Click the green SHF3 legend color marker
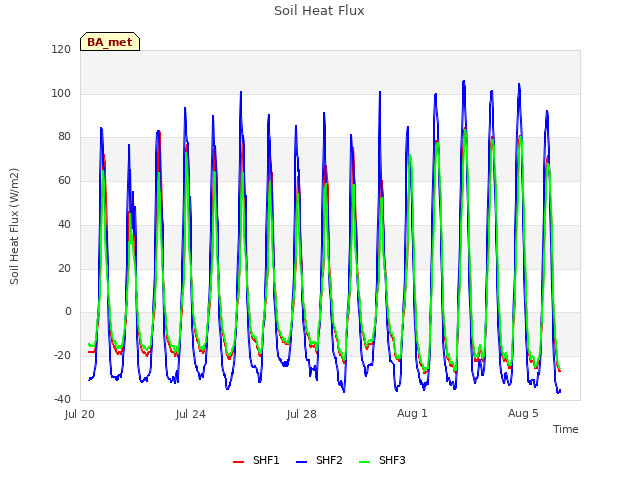640x480 pixels. (364, 462)
